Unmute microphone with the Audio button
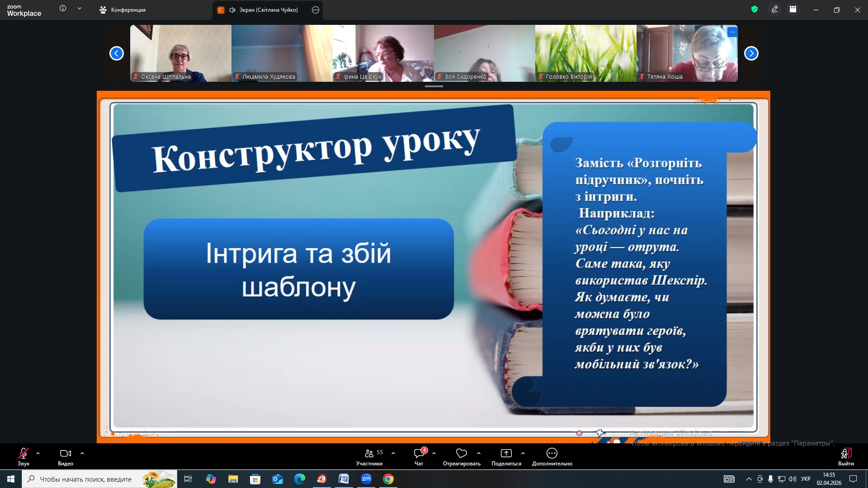 pyautogui.click(x=23, y=453)
